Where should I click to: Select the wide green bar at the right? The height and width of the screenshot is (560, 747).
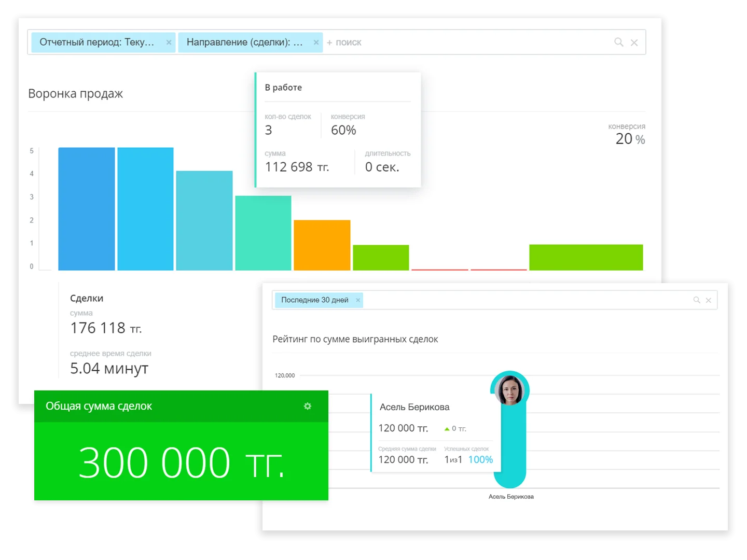586,257
